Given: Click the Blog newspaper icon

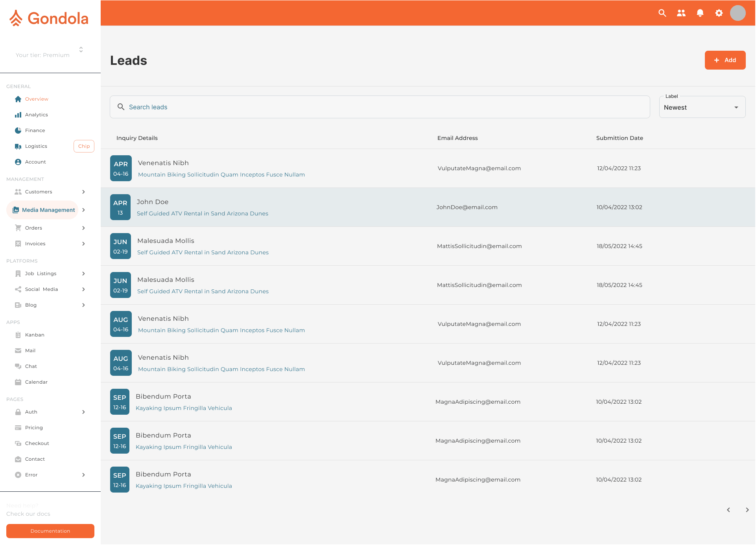Looking at the screenshot, I should point(18,305).
